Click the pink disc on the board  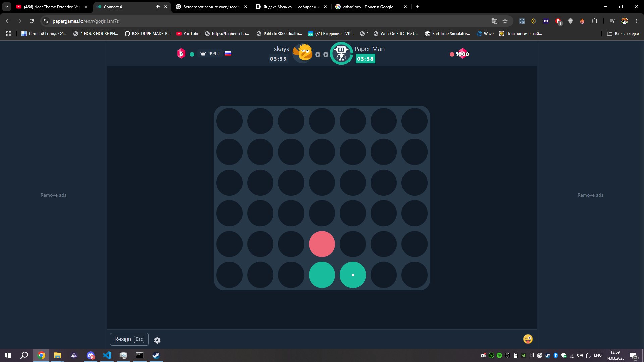point(322,244)
